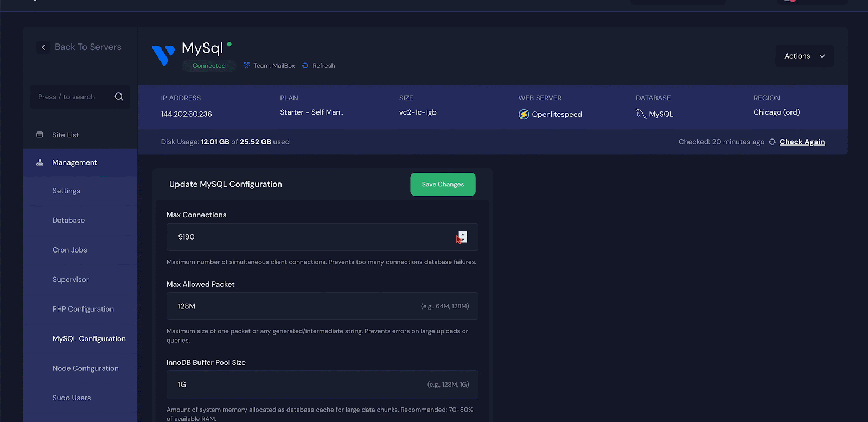Click the MySql server title
The image size is (868, 422).
coord(202,48)
